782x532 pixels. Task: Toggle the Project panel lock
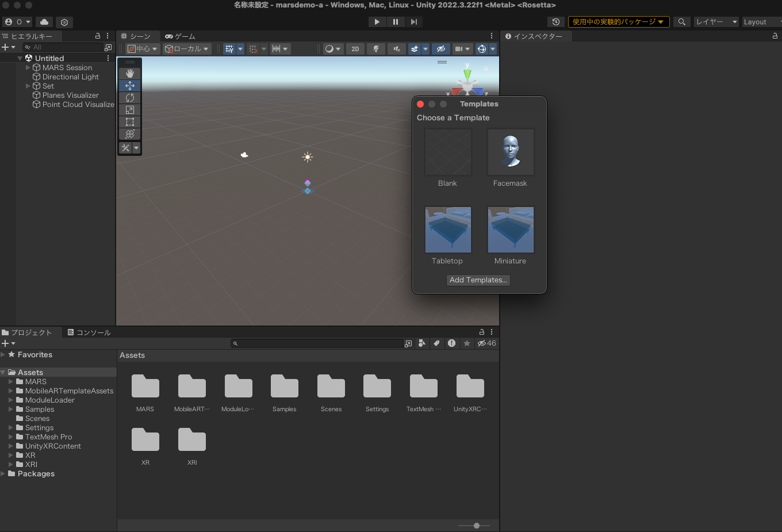[x=482, y=332]
